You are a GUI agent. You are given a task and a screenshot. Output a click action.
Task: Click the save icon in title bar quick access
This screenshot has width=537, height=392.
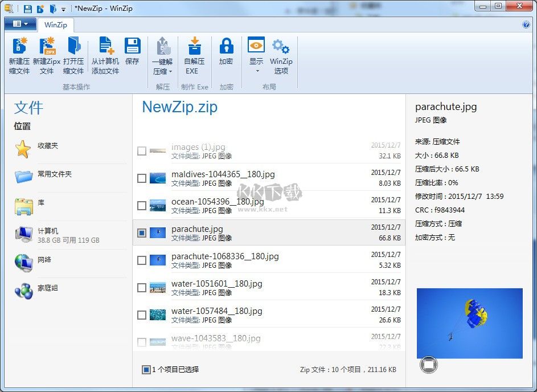tap(28, 9)
